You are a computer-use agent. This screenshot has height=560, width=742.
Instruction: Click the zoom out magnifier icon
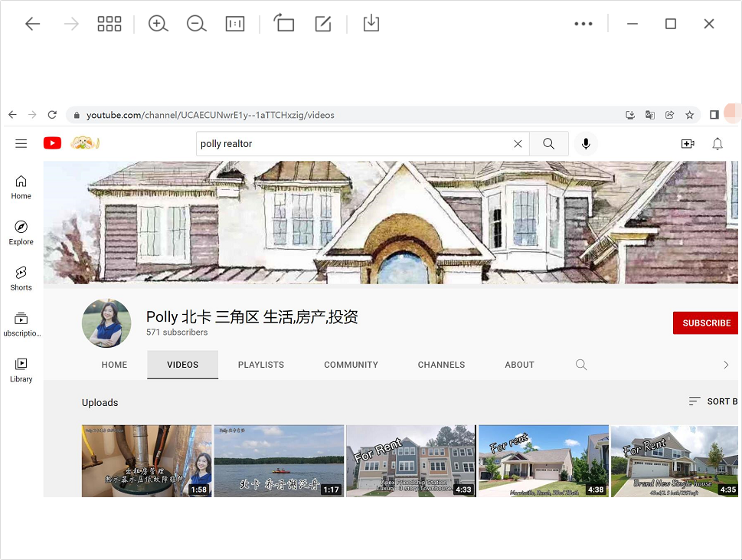[197, 24]
